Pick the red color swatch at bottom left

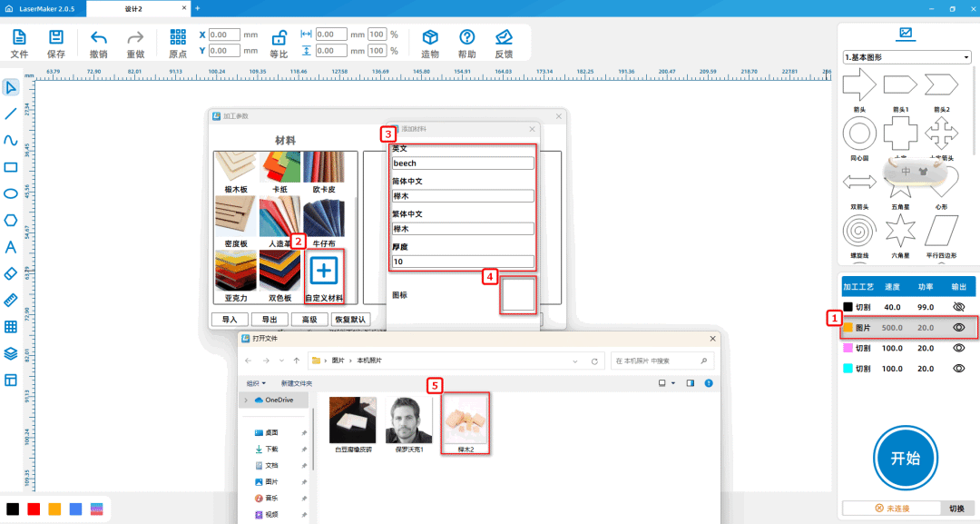[x=34, y=509]
